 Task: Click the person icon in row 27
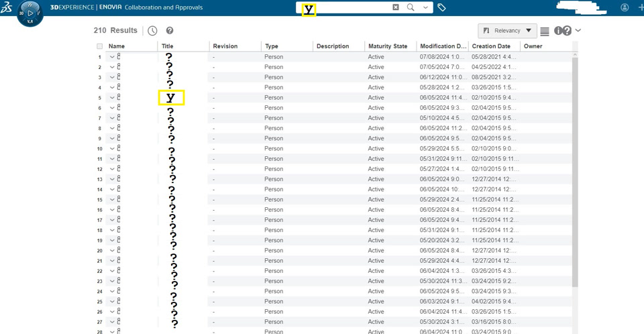pos(119,321)
